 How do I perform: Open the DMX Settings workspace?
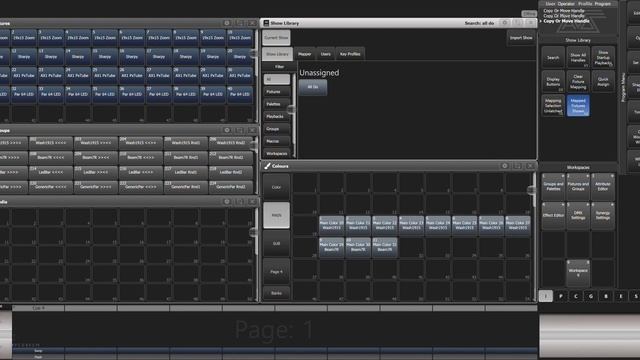click(x=578, y=216)
